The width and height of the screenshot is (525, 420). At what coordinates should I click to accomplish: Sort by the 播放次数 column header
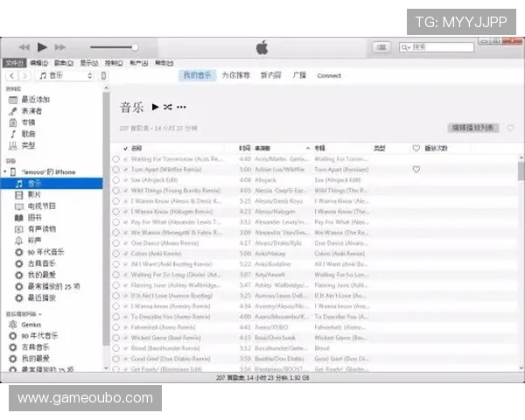pos(436,148)
